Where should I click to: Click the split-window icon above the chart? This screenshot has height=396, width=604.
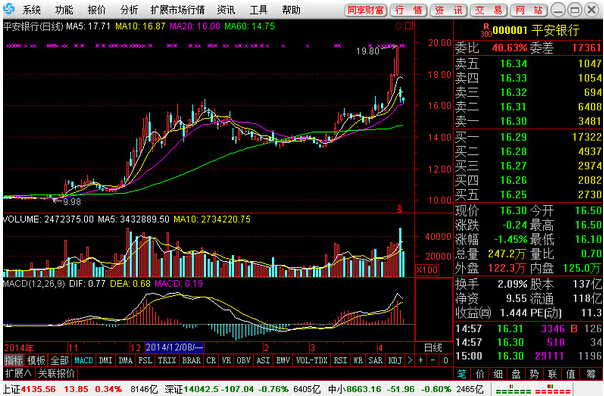pos(409,26)
